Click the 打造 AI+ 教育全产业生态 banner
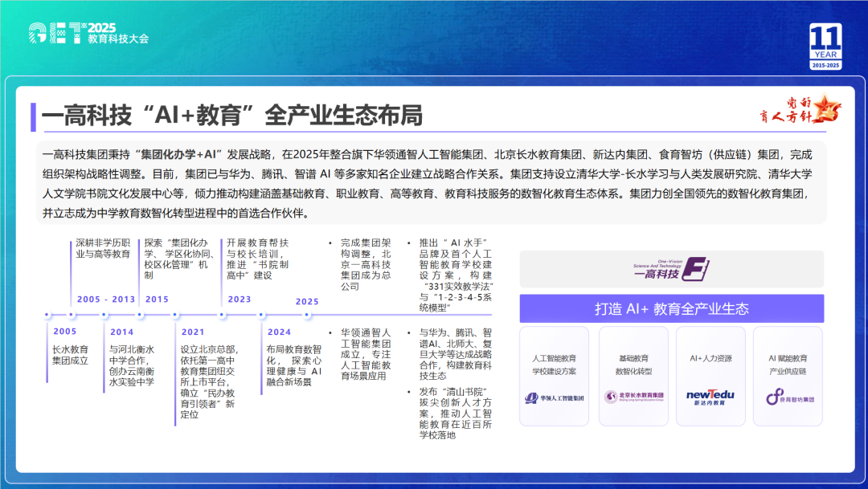Image resolution: width=868 pixels, height=489 pixels. tap(671, 308)
